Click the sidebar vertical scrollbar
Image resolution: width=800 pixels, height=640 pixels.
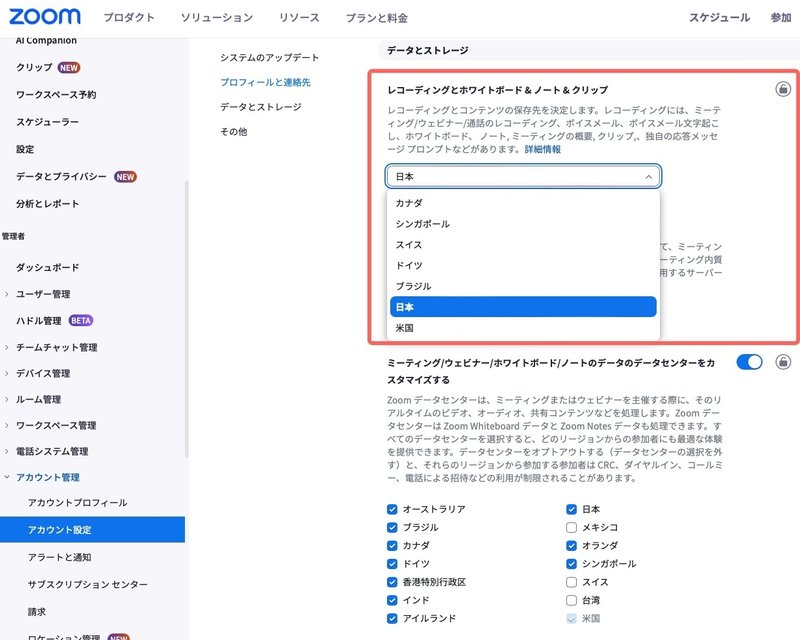[187, 319]
